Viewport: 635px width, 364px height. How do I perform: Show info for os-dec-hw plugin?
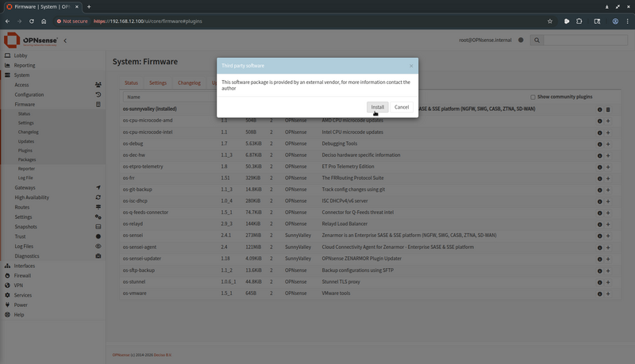600,155
